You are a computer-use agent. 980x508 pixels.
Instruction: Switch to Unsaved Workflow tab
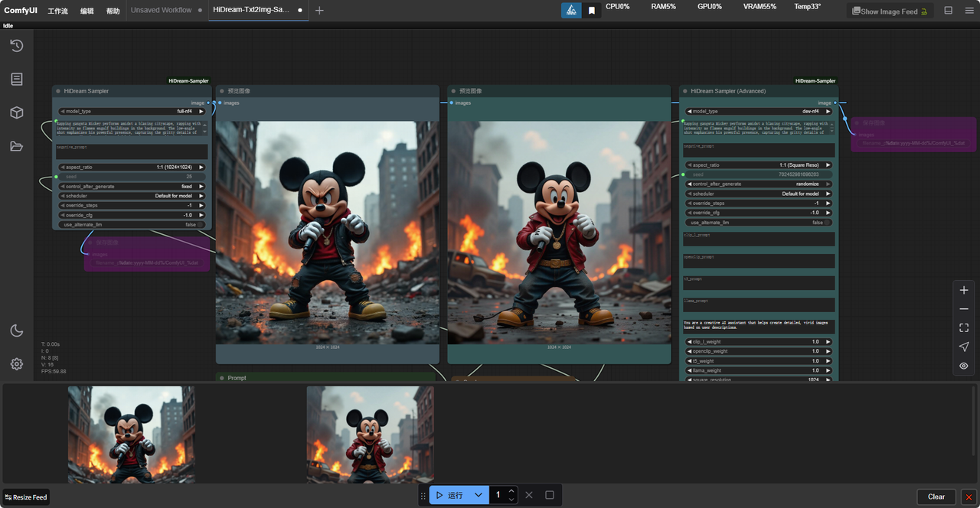[x=161, y=11]
